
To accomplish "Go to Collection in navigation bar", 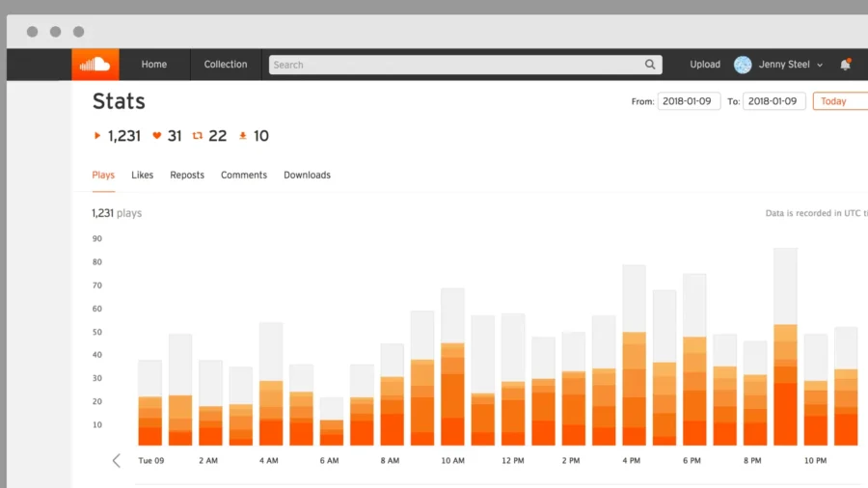I will point(226,65).
